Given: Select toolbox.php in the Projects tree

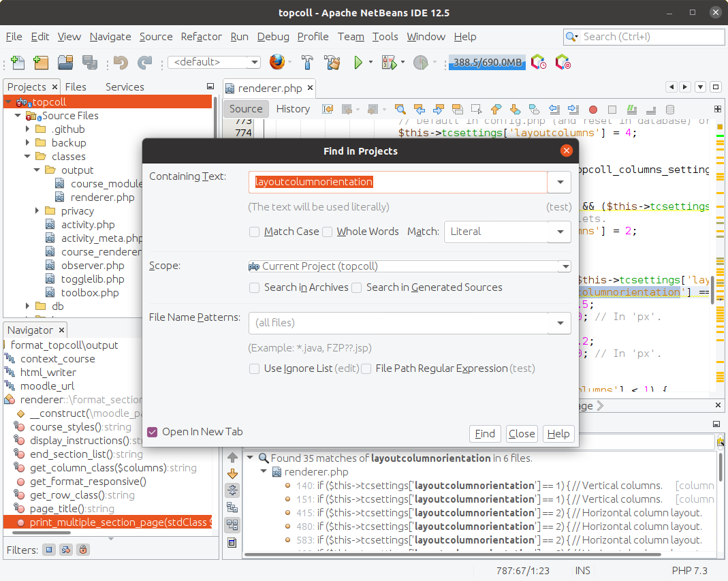Looking at the screenshot, I should pyautogui.click(x=90, y=293).
